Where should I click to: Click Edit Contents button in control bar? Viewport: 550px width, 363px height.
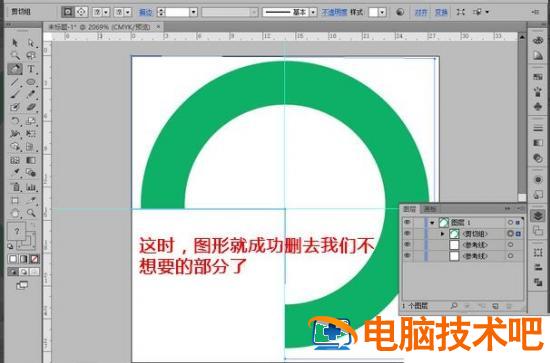point(81,12)
